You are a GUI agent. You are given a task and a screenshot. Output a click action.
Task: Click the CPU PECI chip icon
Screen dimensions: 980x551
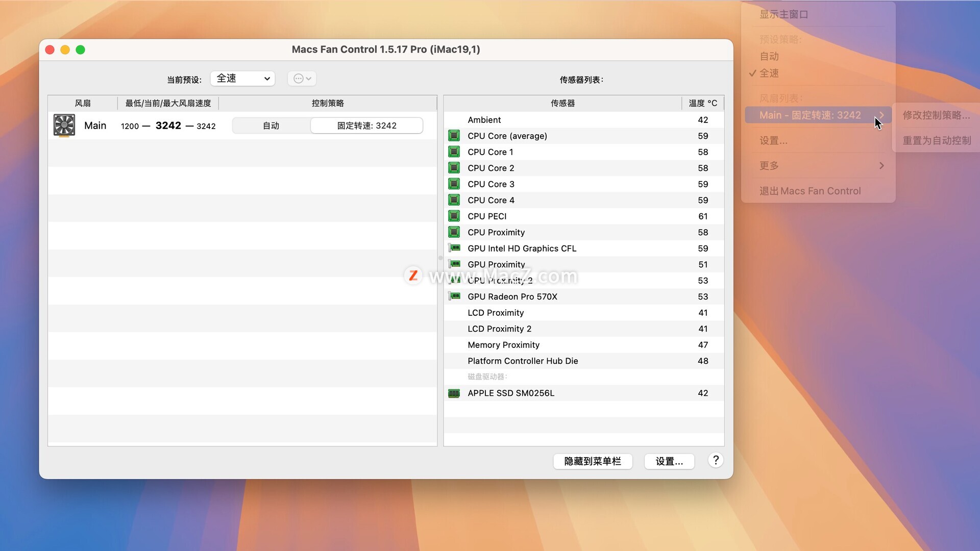[454, 216]
